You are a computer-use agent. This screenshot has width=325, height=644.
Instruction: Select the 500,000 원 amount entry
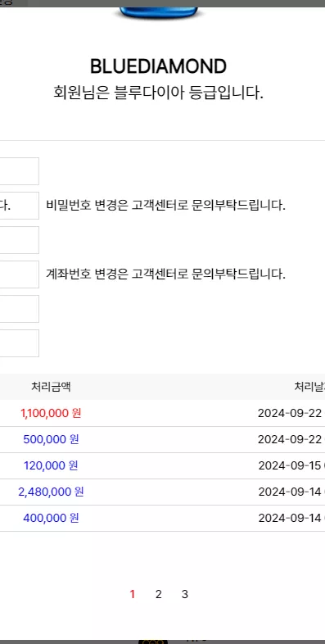coord(51,439)
